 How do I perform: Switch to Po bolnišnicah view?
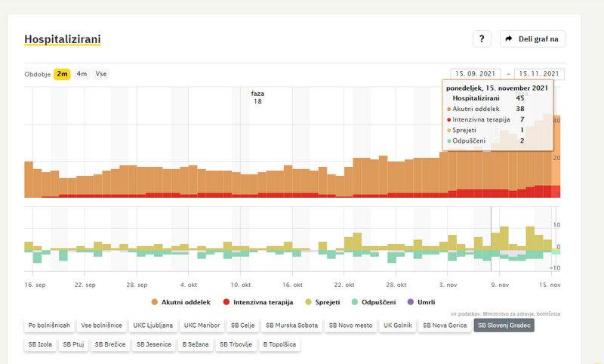[49, 325]
